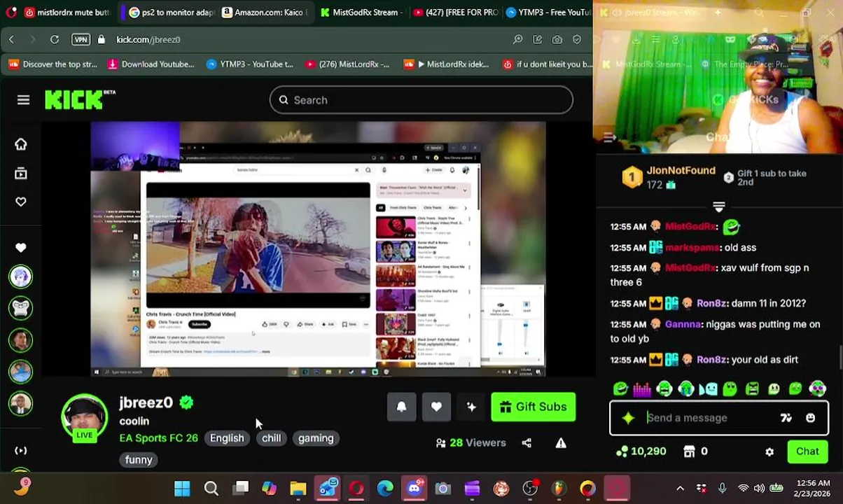843x504 pixels.
Task: Report the stream with warning triangle icon
Action: (561, 442)
